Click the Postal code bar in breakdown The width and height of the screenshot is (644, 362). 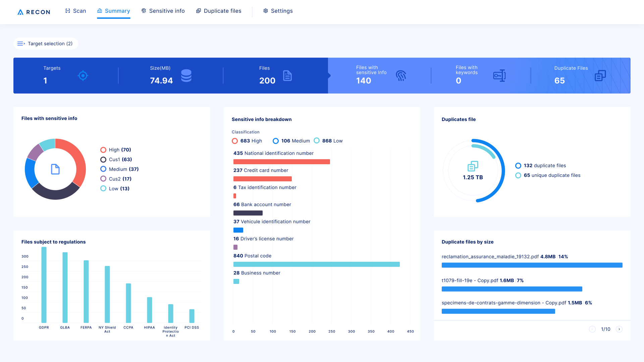[316, 264]
